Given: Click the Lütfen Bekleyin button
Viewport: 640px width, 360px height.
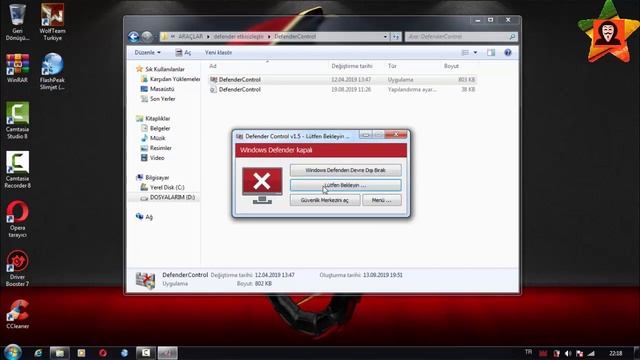Looking at the screenshot, I should [345, 185].
